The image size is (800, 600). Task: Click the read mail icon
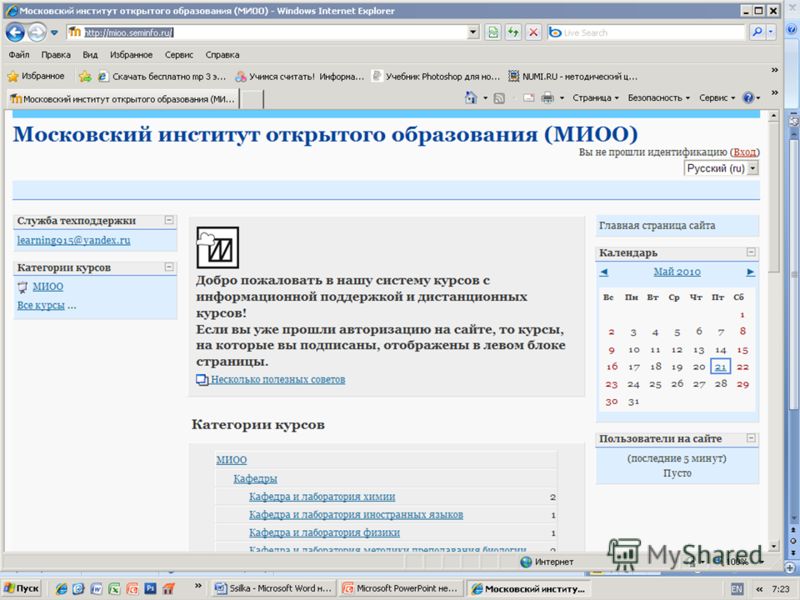[528, 98]
